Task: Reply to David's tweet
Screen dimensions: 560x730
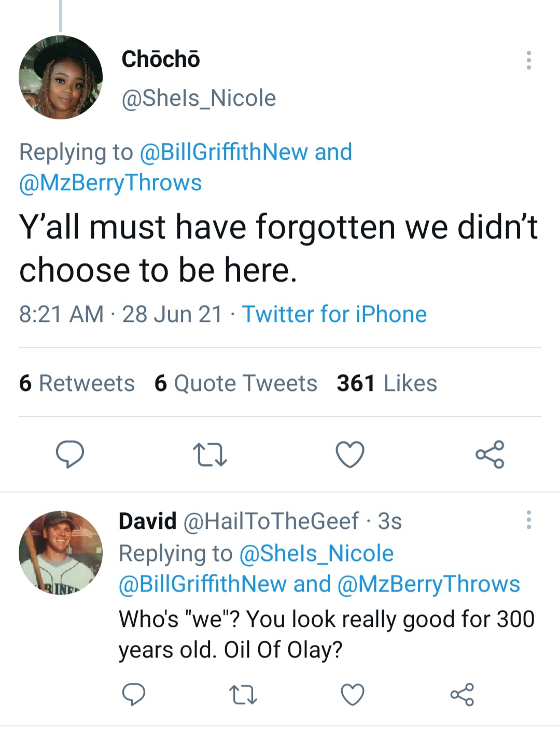Action: pyautogui.click(x=133, y=694)
